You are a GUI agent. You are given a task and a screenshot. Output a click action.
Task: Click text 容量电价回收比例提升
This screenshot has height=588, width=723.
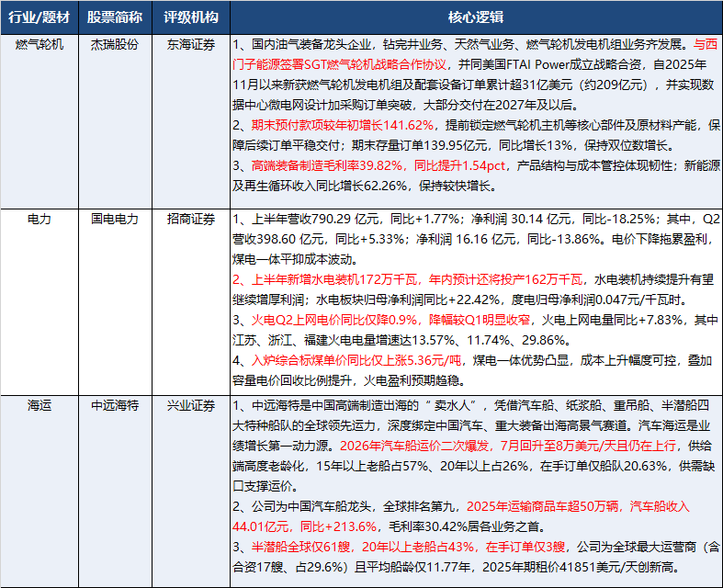click(x=292, y=381)
